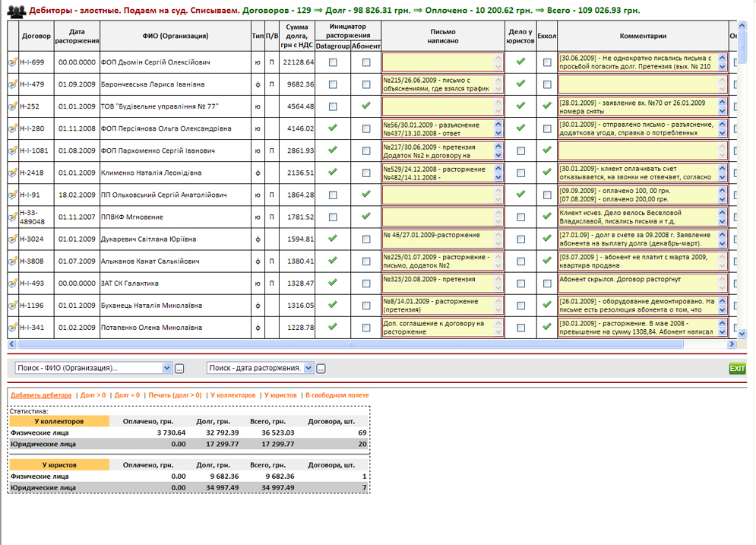Enable Еккол checkbox for Н-І-699 row

pyautogui.click(x=547, y=63)
